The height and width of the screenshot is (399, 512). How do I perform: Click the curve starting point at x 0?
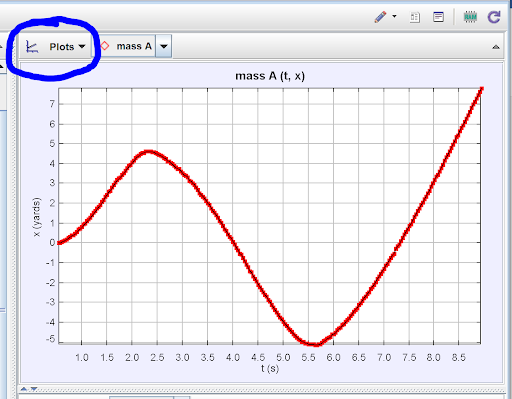click(x=60, y=243)
